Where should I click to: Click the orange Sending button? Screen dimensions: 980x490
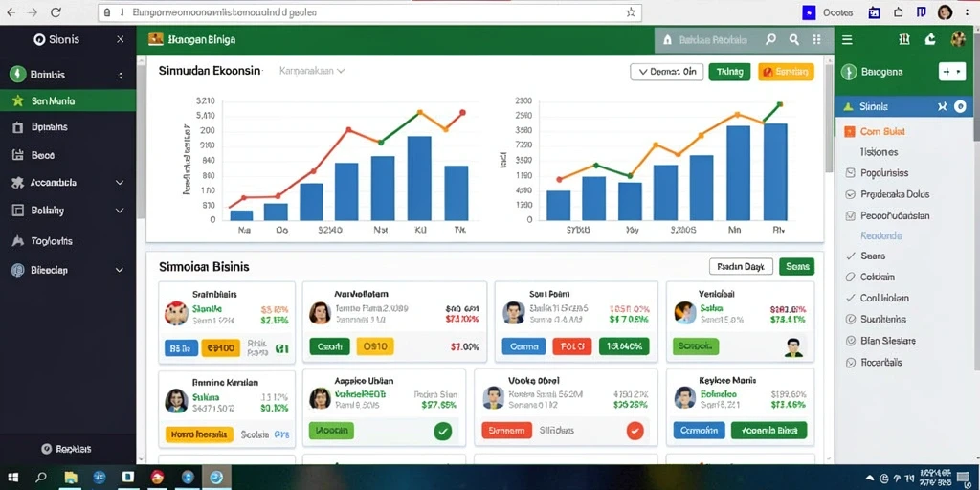click(x=787, y=72)
